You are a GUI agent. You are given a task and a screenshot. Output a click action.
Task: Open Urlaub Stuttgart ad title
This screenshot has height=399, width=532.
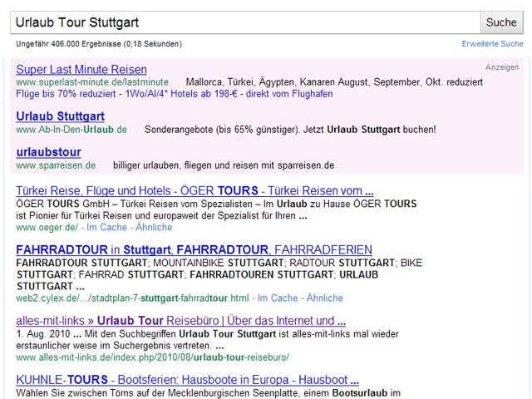pyautogui.click(x=60, y=116)
